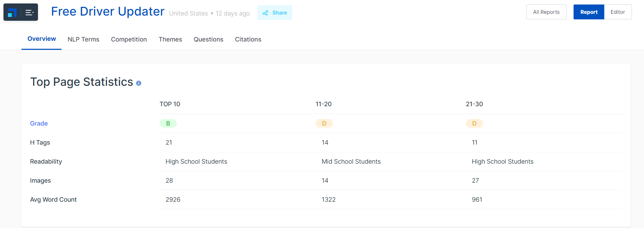Click the 21-30 column header

pos(474,104)
